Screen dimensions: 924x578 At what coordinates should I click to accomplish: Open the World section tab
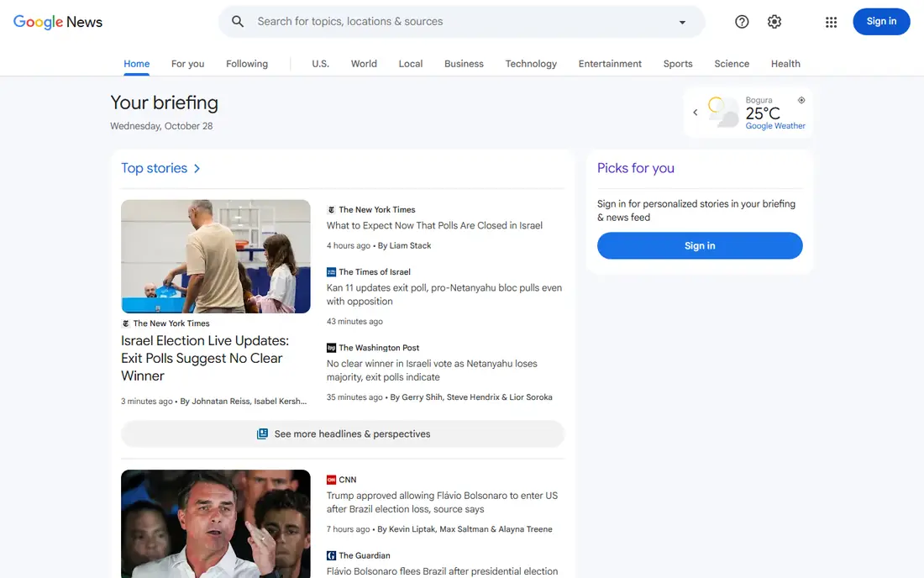pos(364,64)
